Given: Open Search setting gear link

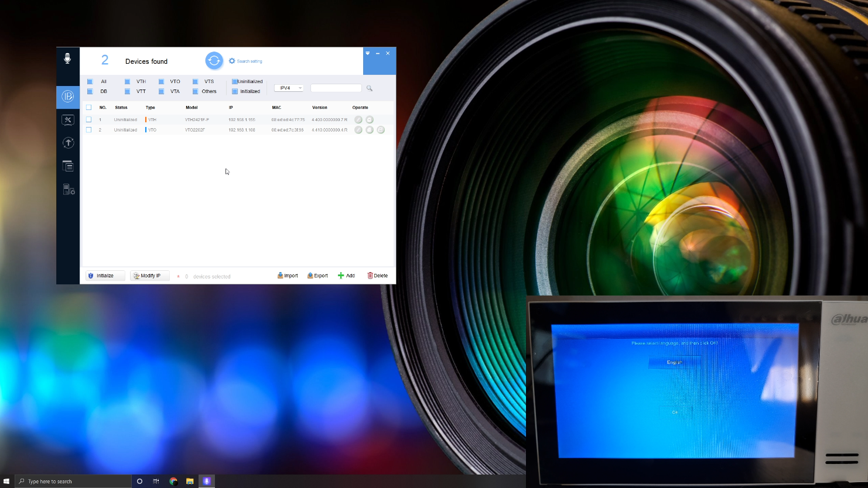Looking at the screenshot, I should coord(245,61).
